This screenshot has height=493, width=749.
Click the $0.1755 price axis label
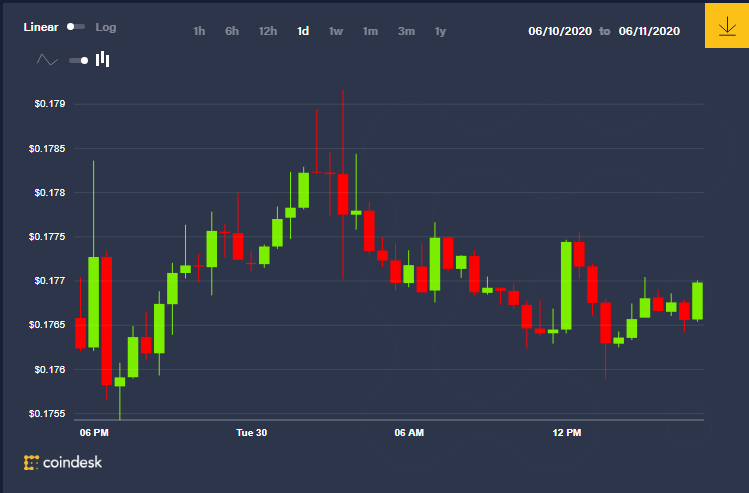47,414
